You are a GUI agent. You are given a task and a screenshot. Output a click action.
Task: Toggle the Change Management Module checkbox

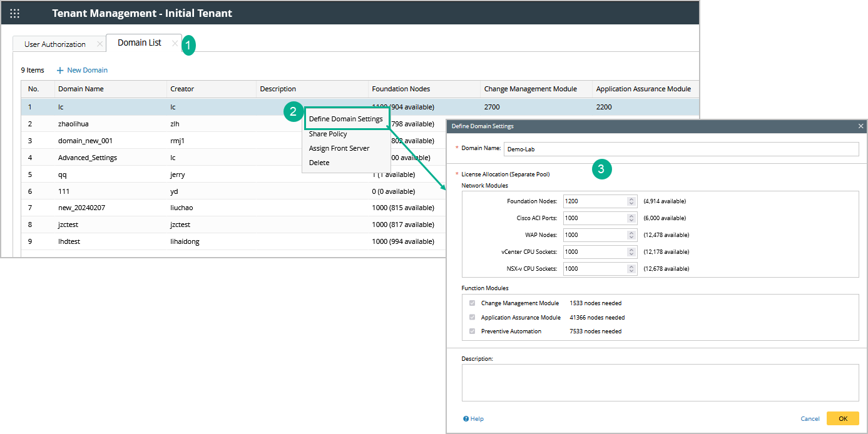pyautogui.click(x=472, y=303)
